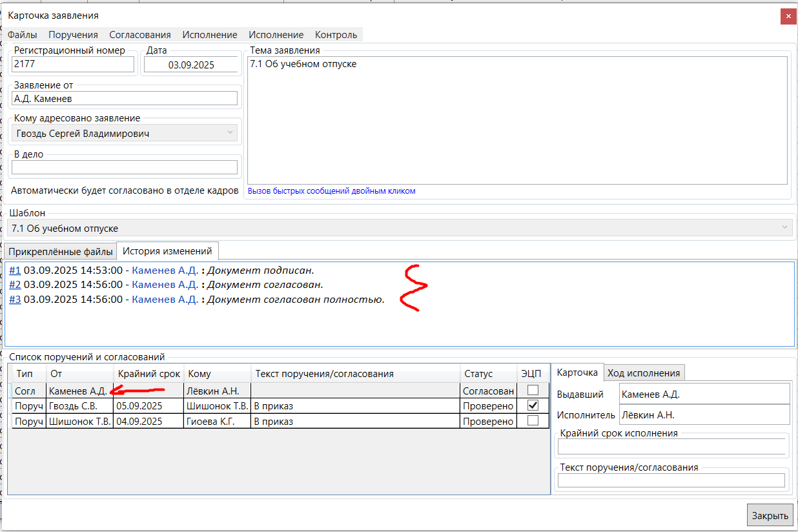Select the Карточка tab
Viewport: 798px width, 532px height.
577,373
